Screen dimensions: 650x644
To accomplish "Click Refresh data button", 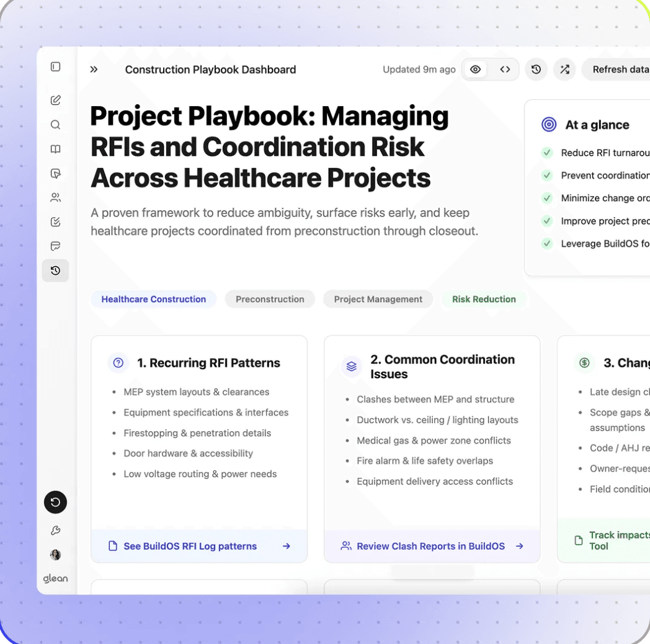I will [616, 69].
